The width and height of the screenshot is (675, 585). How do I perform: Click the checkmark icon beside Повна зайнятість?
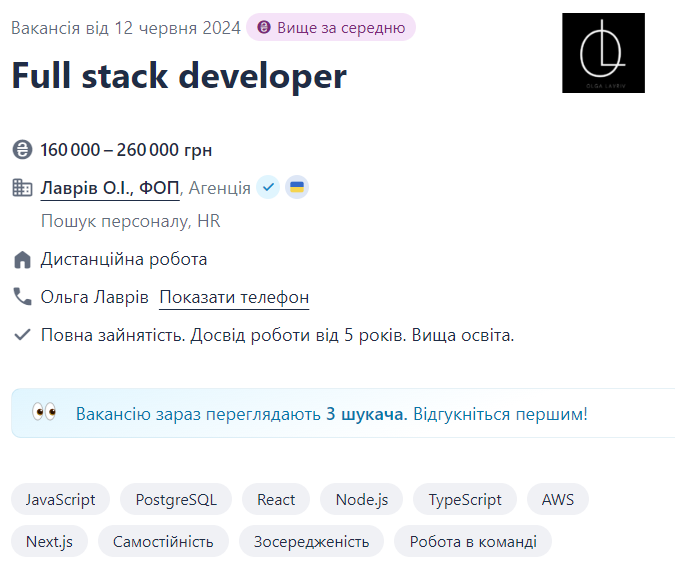(22, 335)
